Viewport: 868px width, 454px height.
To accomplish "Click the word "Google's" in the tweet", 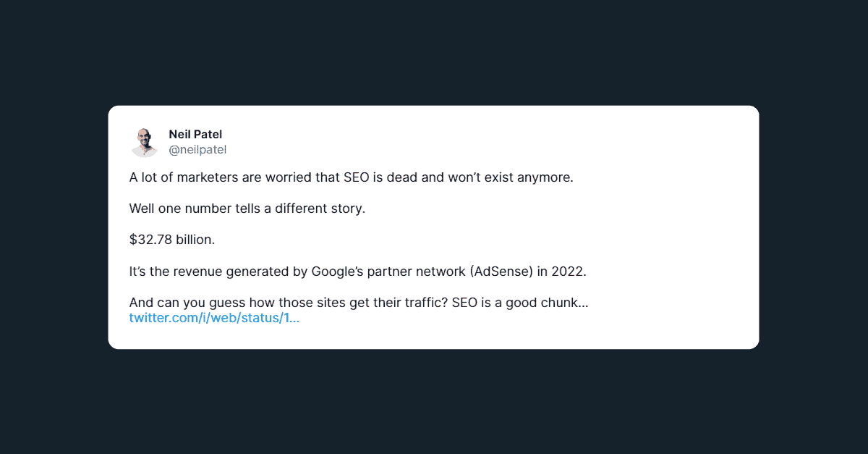I will 339,272.
